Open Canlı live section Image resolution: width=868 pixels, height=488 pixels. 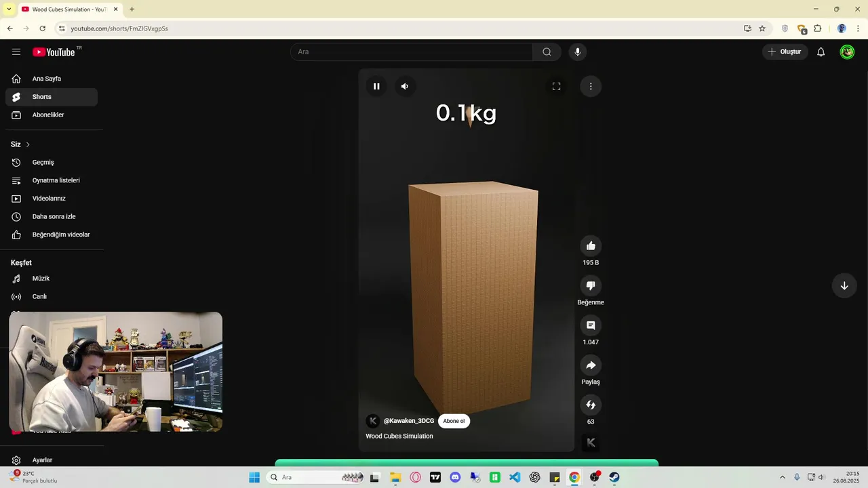click(52, 296)
